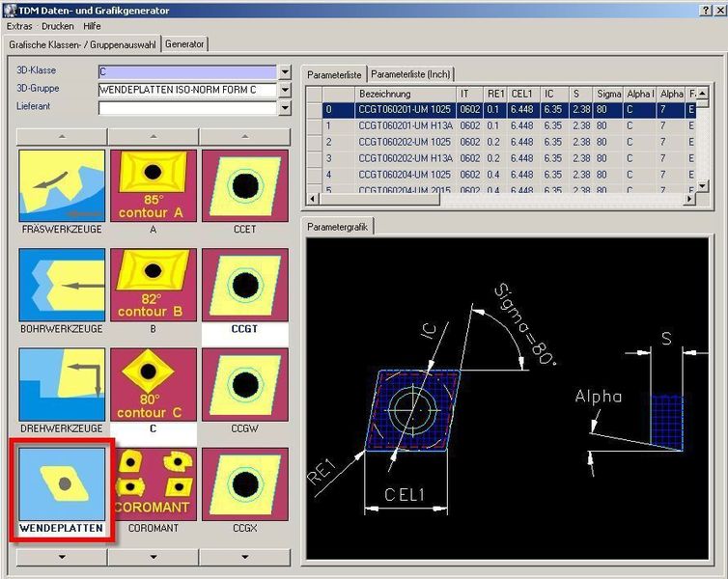Switch to the Generator tab

coord(184,44)
